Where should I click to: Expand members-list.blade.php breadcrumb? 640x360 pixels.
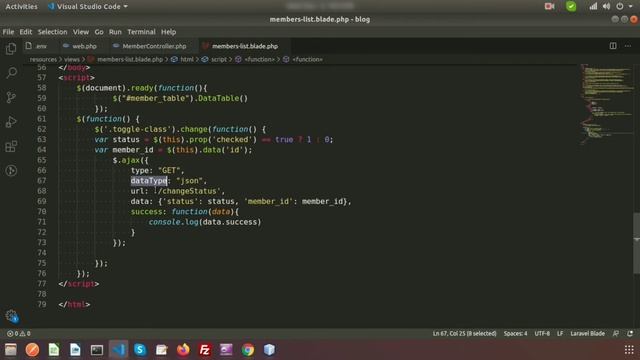click(130, 59)
